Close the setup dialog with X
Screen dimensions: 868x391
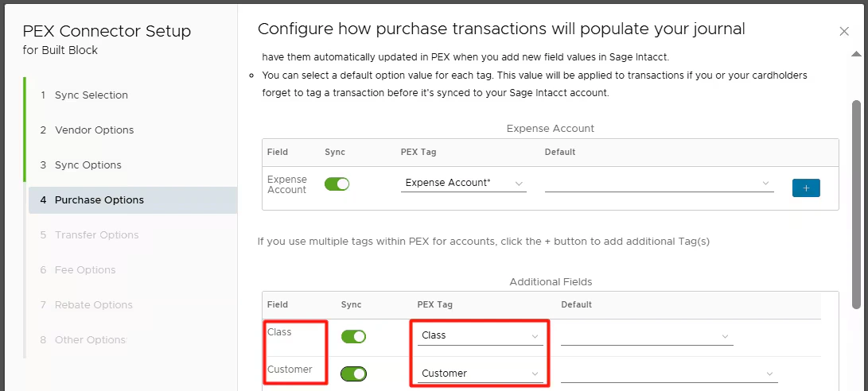click(844, 32)
